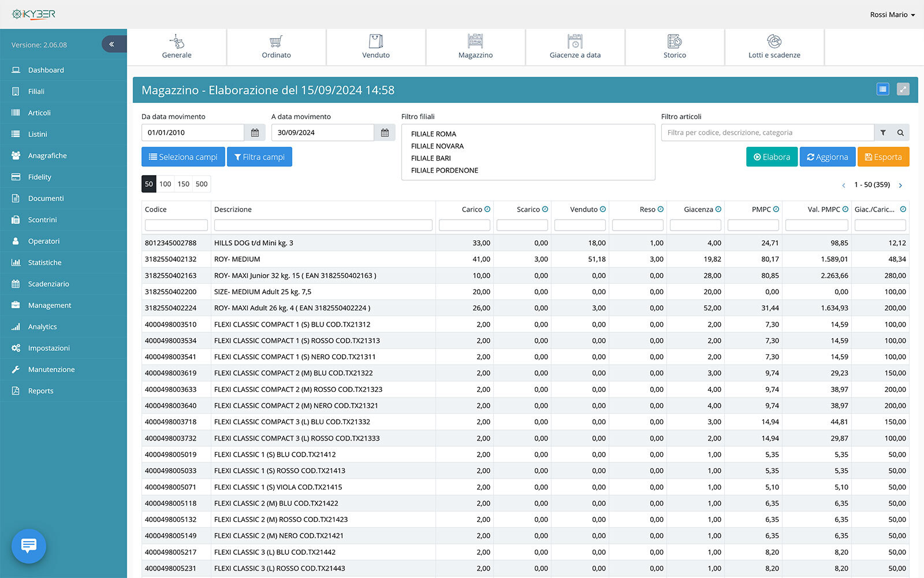
Task: Click the Filtra campi button
Action: [259, 157]
